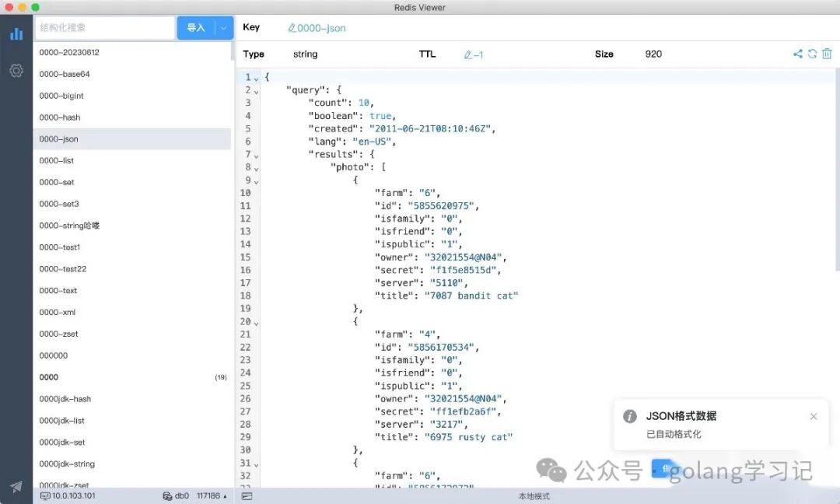Select key 0000jdk-hash

click(131, 399)
